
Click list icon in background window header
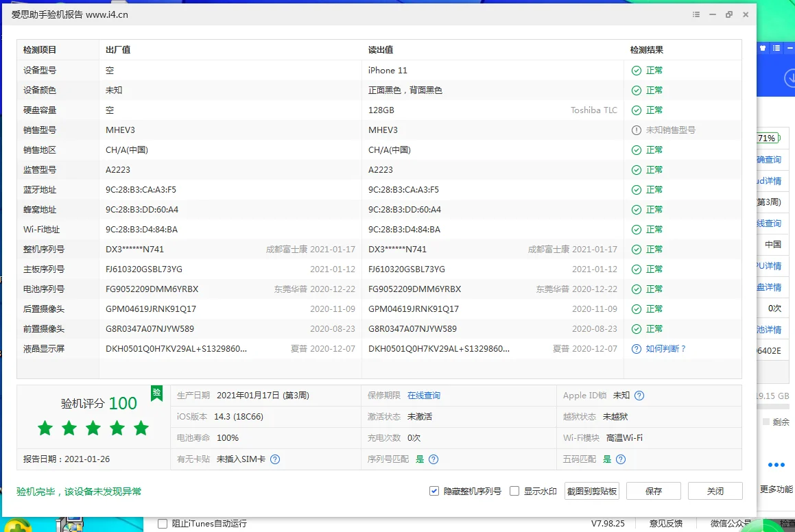tap(776, 48)
